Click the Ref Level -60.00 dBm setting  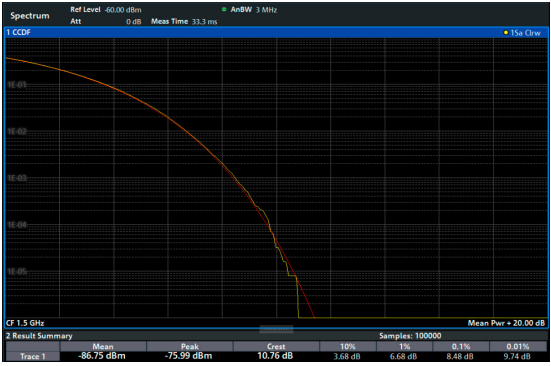(x=106, y=10)
